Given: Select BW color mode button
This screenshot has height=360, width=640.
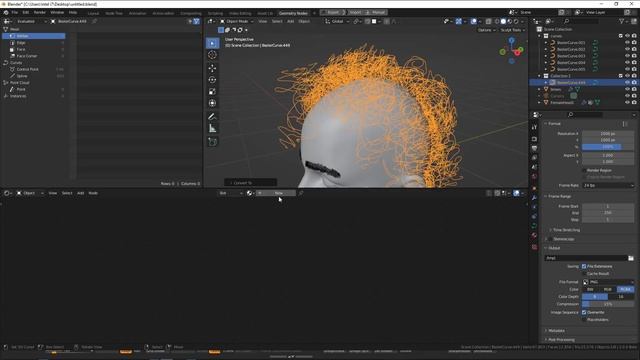Looking at the screenshot, I should (x=590, y=289).
